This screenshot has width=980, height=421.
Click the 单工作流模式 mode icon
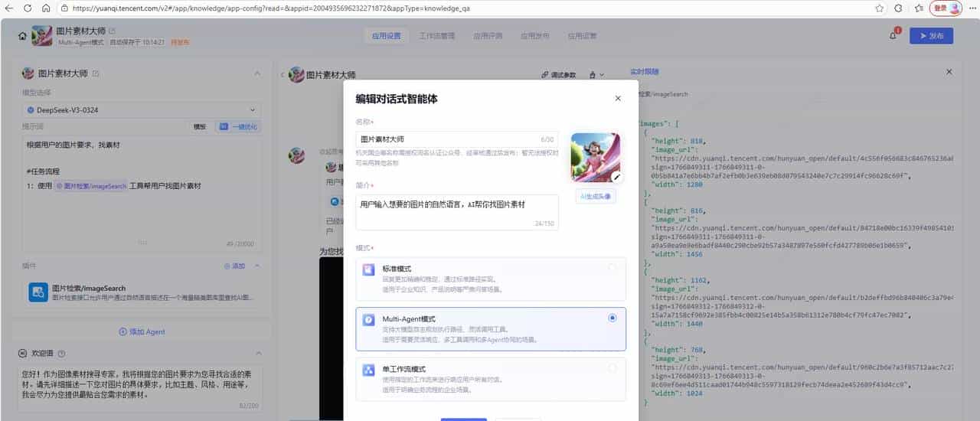click(x=369, y=370)
